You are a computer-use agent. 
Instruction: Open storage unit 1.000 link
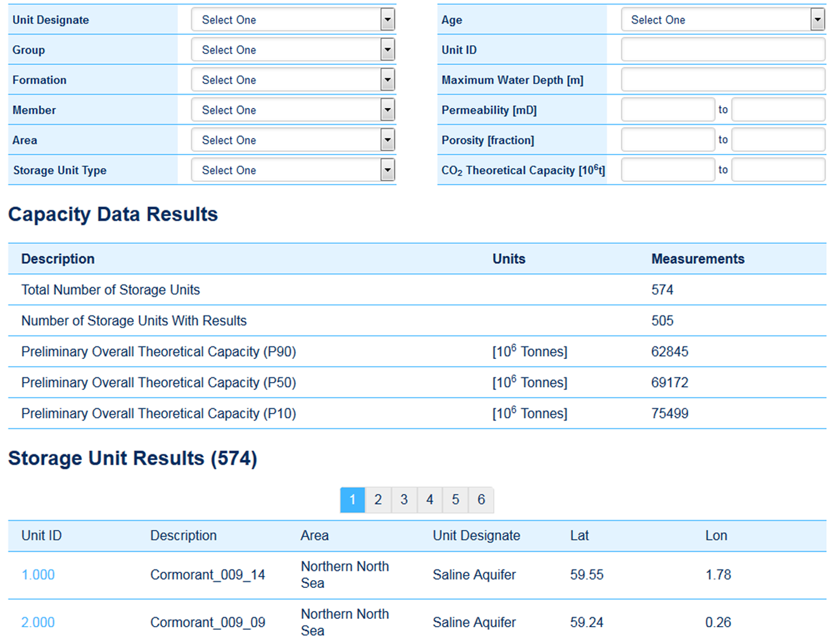(38, 575)
